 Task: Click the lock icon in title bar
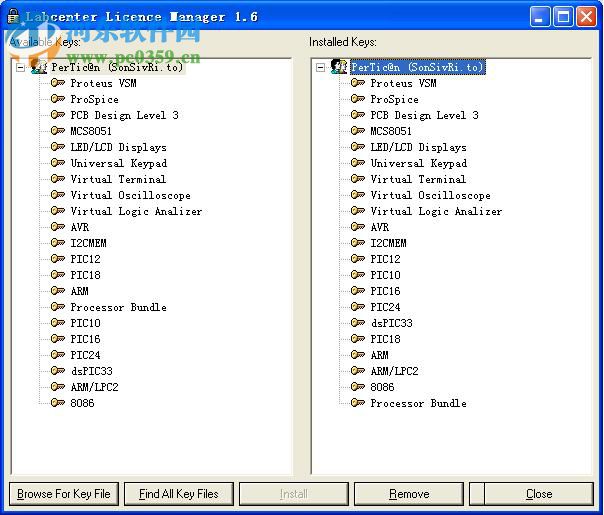point(13,16)
